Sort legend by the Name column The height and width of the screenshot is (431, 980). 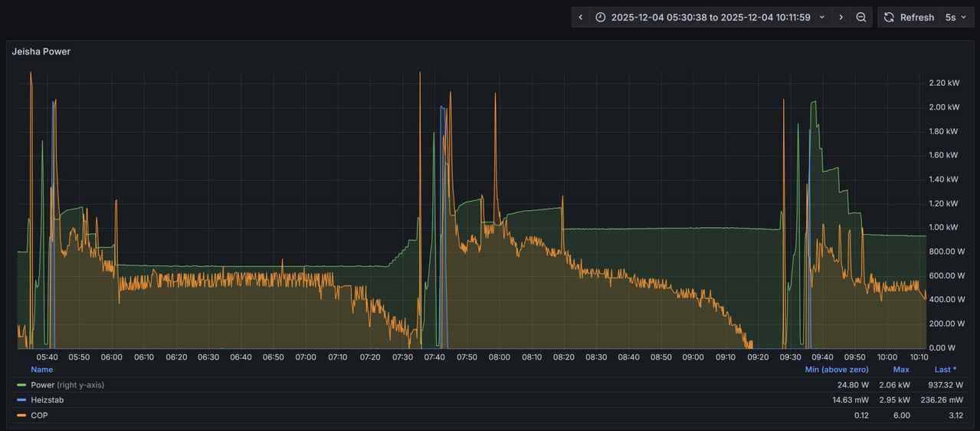coord(41,370)
